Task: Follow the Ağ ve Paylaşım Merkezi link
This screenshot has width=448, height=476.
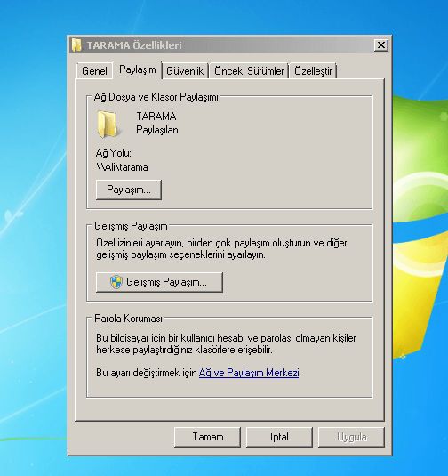Action: (249, 373)
